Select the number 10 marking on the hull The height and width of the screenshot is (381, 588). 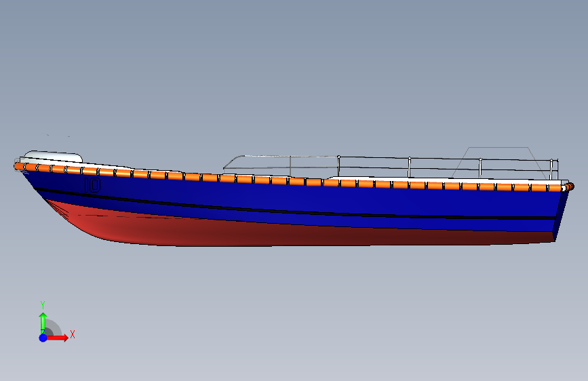point(92,185)
